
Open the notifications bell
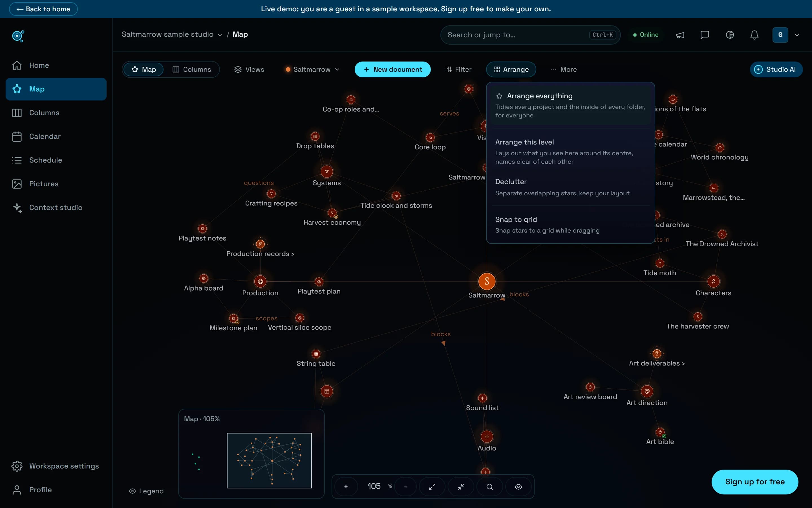[x=754, y=35]
